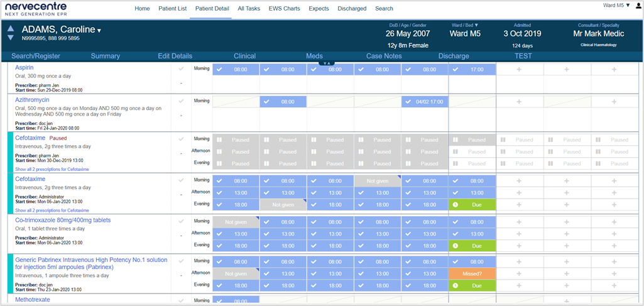Viewport: 644px width, 306px height.
Task: Open the Co-trimoxazole 80mg/400mg tablets link
Action: pos(63,221)
